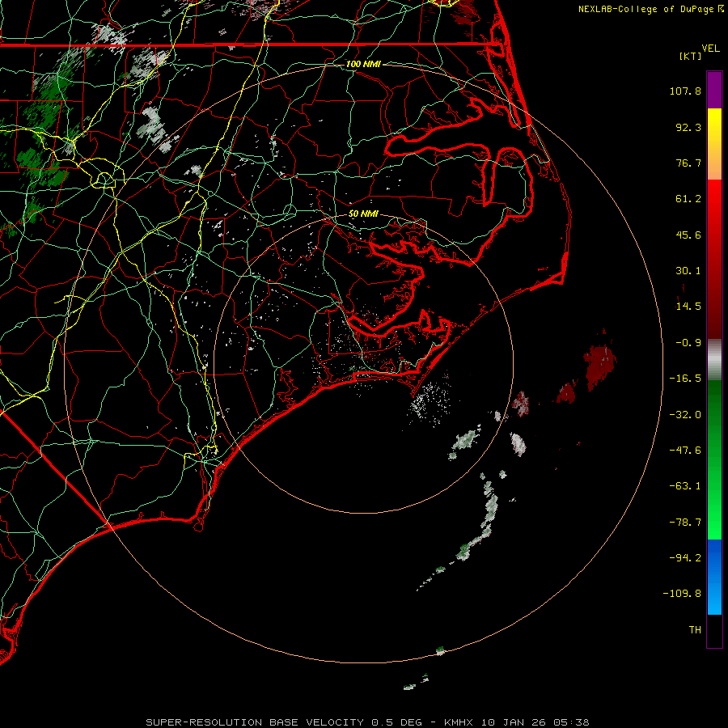The image size is (728, 728).
Task: Select the -32.0 legend value
Action: point(685,415)
